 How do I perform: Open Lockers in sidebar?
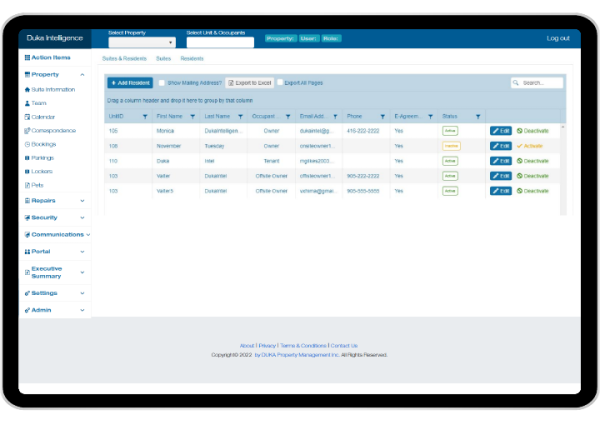[39, 171]
